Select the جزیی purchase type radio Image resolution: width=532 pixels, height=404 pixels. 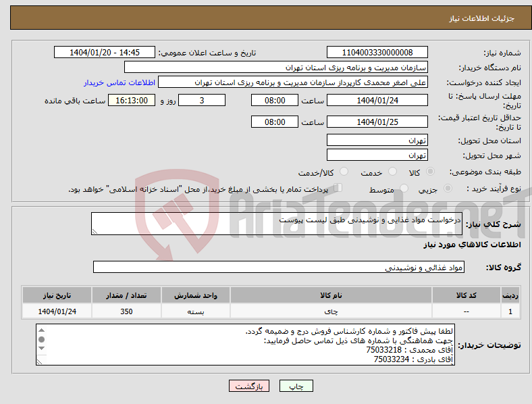tap(448, 188)
